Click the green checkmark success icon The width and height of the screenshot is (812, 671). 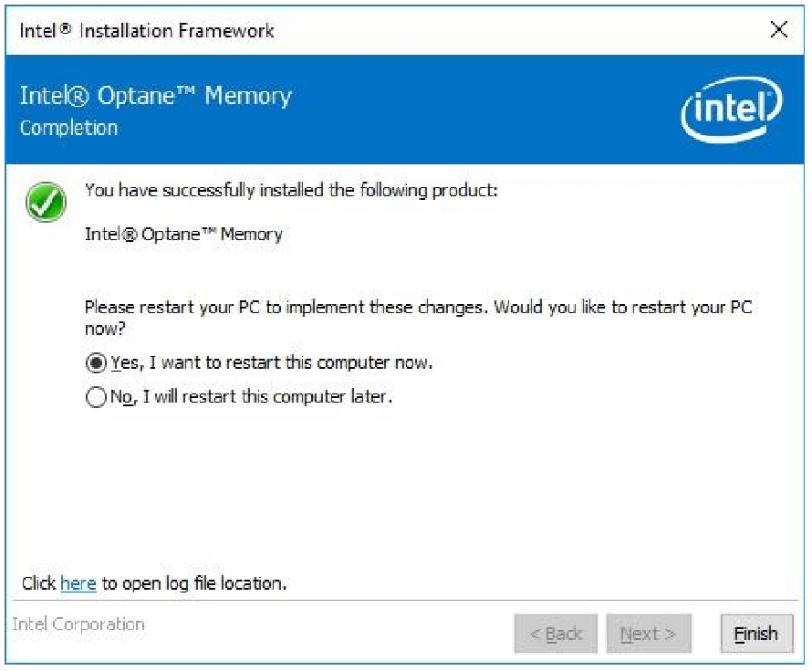pyautogui.click(x=45, y=202)
